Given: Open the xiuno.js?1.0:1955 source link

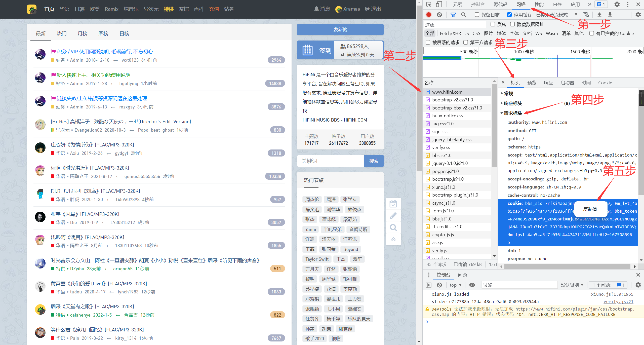Looking at the screenshot, I should pos(612,294).
